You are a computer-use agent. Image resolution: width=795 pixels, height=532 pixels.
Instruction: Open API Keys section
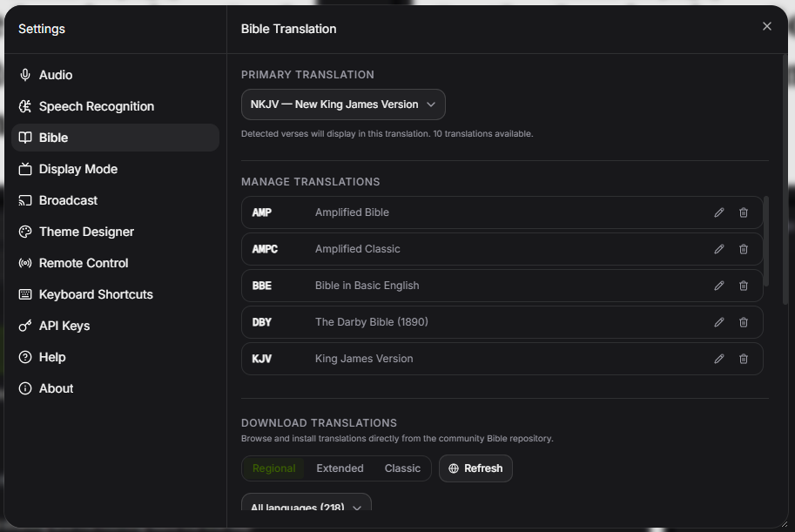click(115, 327)
